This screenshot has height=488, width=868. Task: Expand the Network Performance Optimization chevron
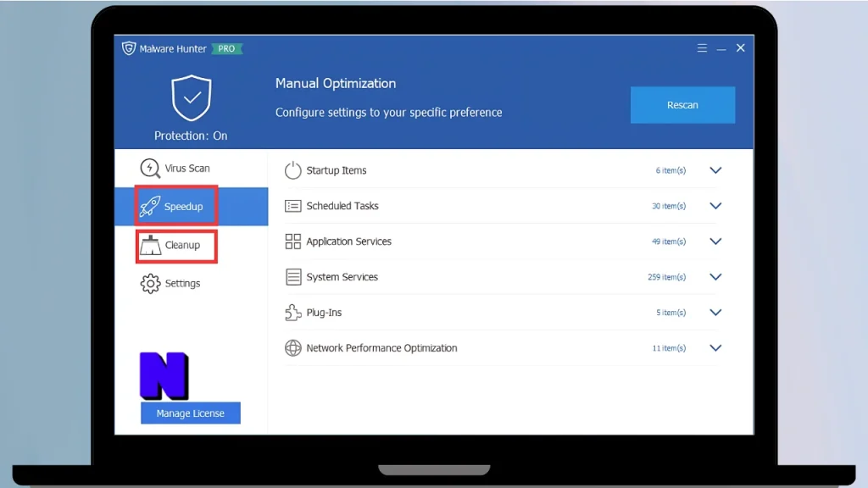[x=715, y=348]
